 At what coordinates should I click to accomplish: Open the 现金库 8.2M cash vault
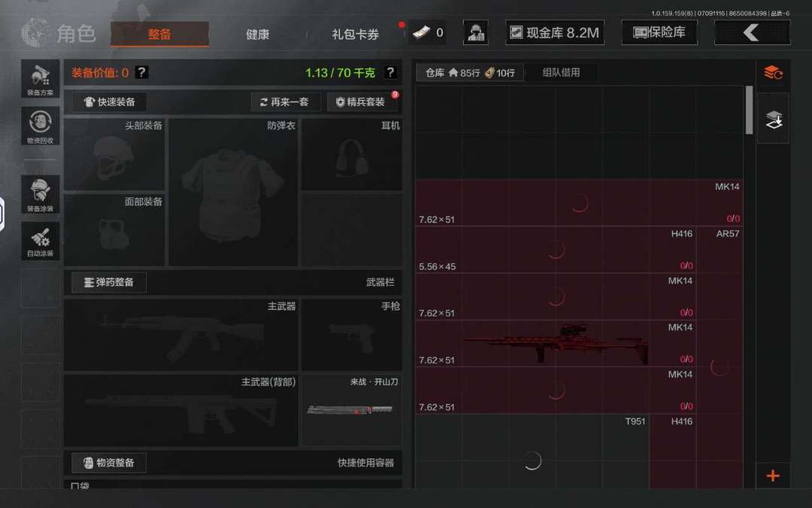pos(555,32)
